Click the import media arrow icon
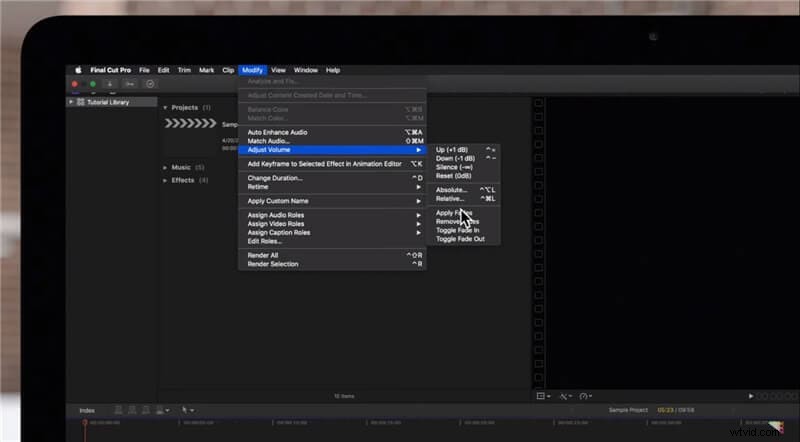This screenshot has width=800, height=442. 110,84
